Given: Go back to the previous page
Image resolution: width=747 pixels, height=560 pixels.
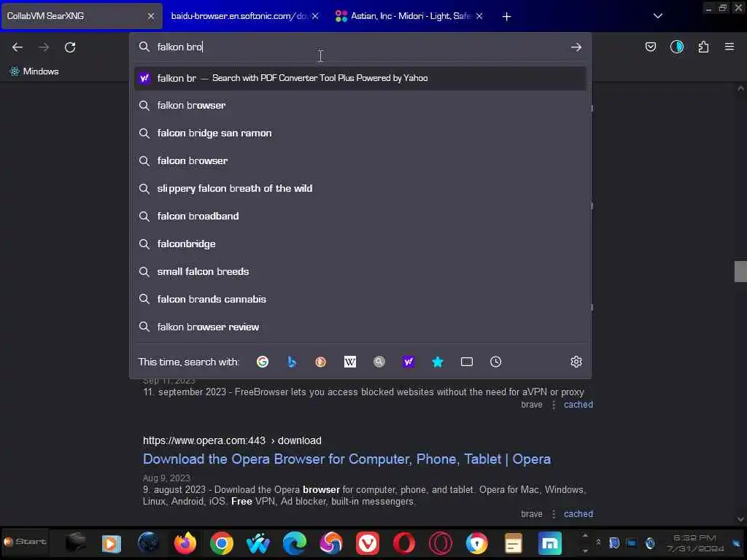Looking at the screenshot, I should pos(18,47).
